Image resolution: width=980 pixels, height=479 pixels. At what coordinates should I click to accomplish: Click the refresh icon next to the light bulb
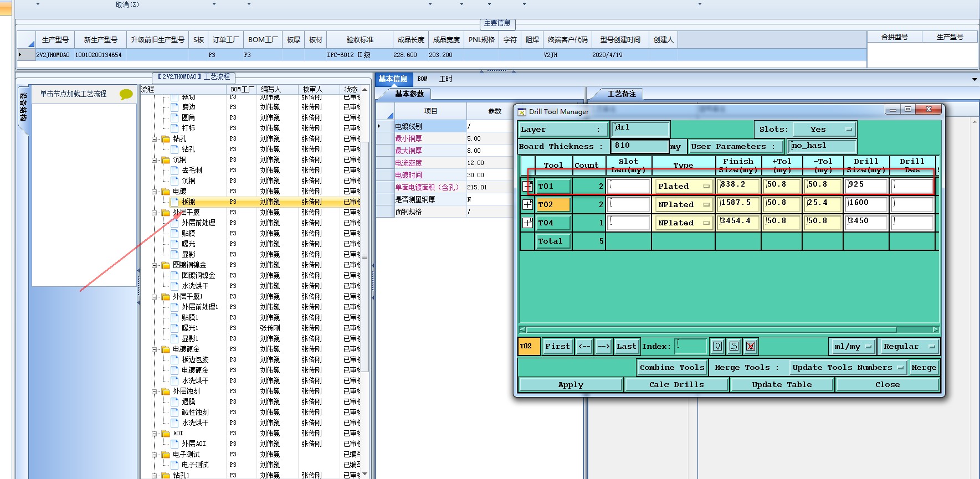click(734, 347)
